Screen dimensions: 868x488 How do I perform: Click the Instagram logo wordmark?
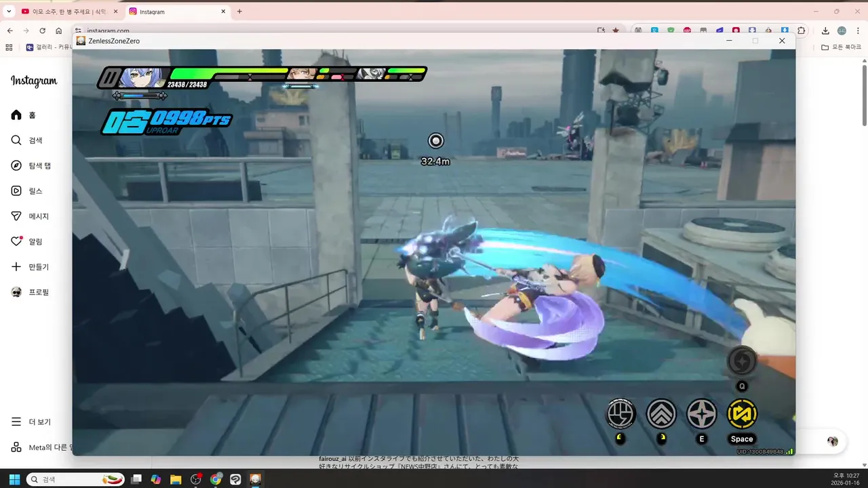[34, 81]
